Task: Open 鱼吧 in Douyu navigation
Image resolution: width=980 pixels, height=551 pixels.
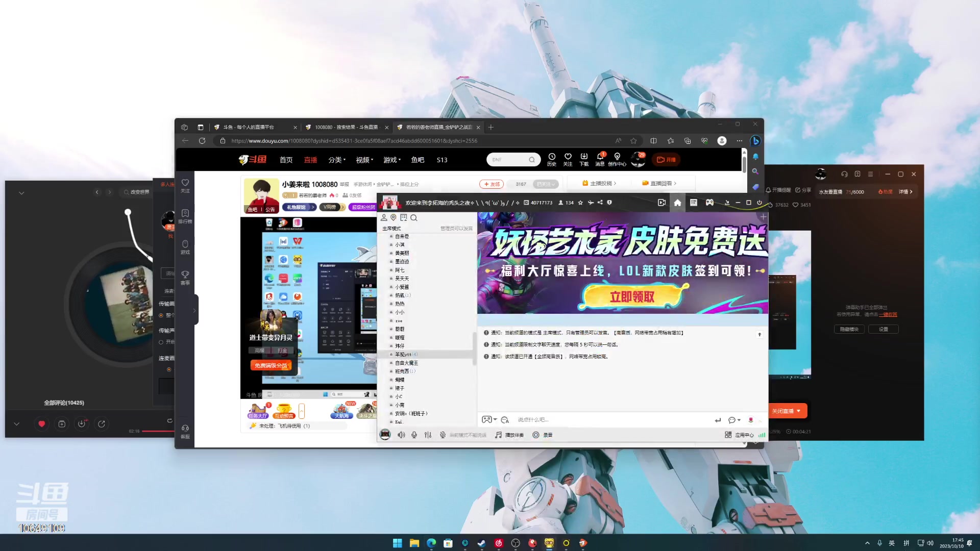Action: pyautogui.click(x=418, y=160)
